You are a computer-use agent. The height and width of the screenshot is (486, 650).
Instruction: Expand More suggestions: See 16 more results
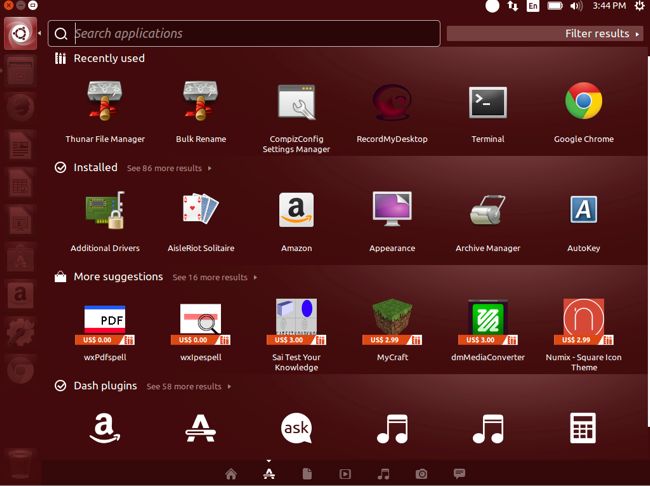215,277
